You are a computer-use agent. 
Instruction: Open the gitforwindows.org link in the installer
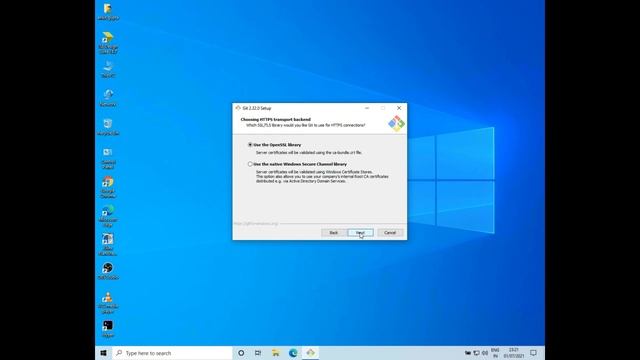(256, 224)
